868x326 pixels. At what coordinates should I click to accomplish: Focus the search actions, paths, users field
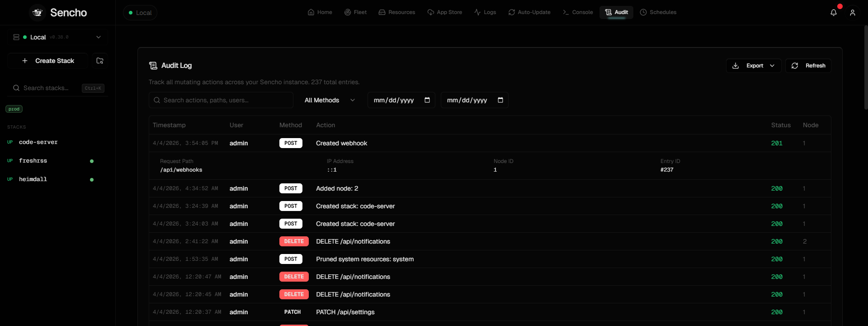coord(221,100)
